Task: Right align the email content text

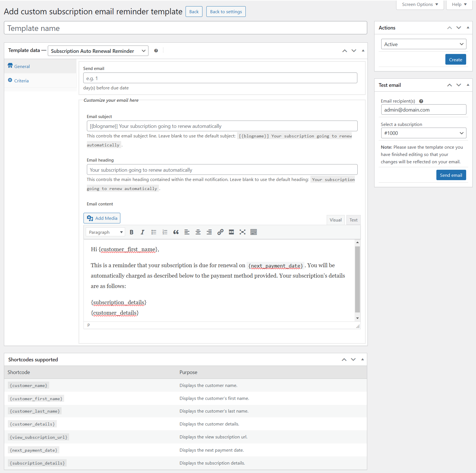Action: pyautogui.click(x=209, y=232)
